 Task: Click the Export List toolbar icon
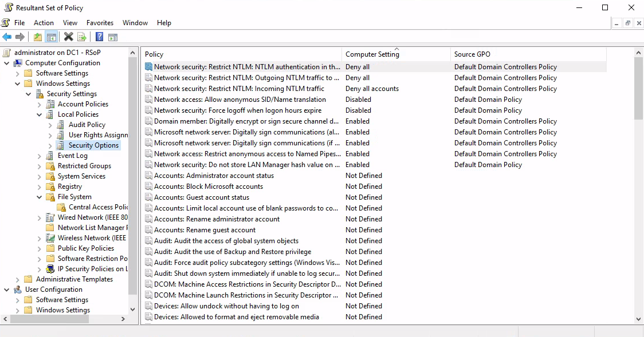[82, 37]
